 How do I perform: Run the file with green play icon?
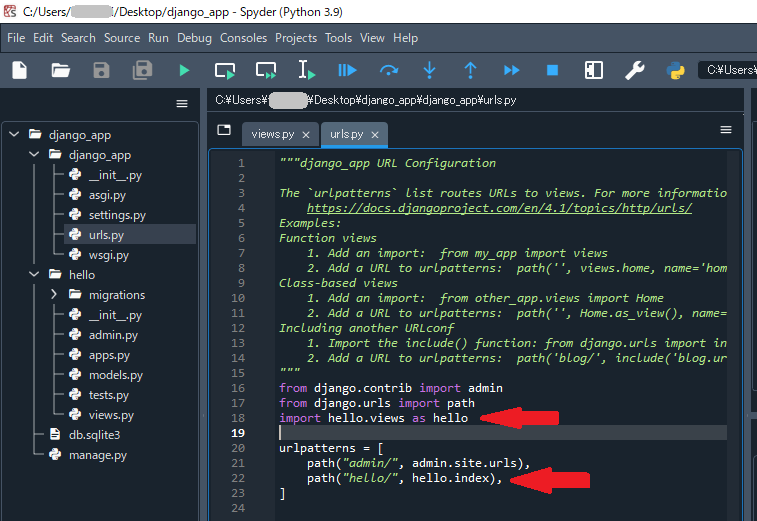pos(184,70)
